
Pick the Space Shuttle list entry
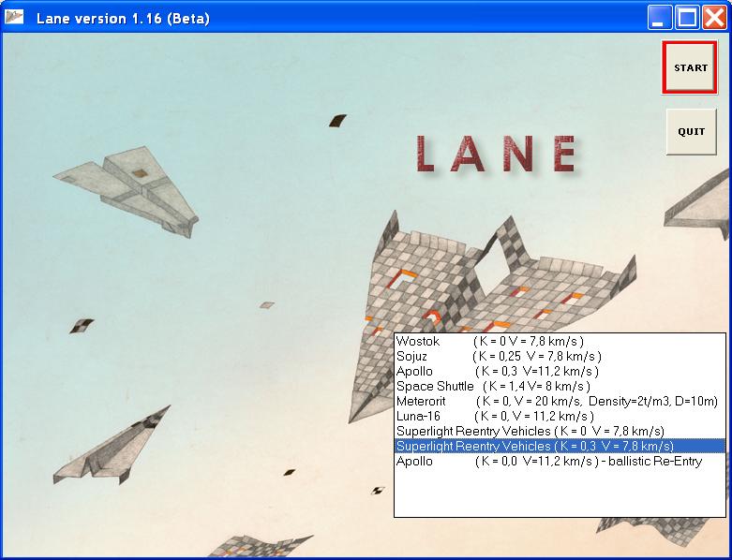coord(493,387)
